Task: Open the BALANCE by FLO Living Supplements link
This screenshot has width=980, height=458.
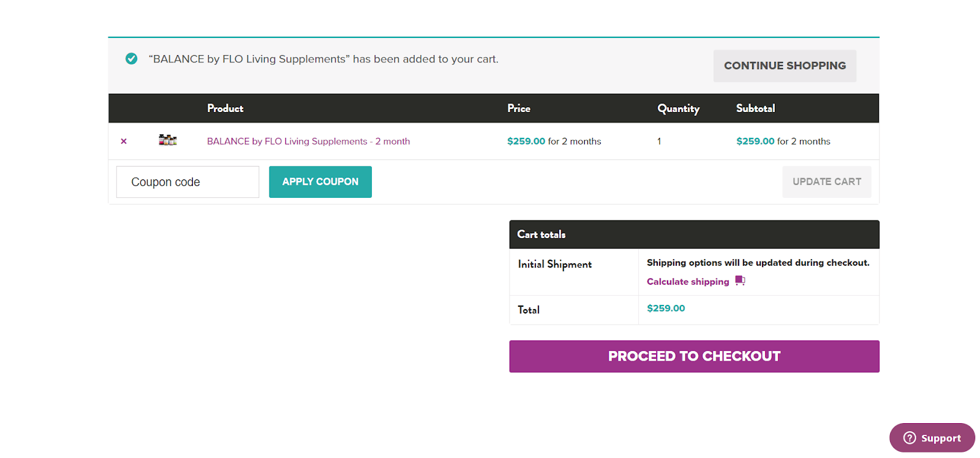Action: tap(308, 141)
